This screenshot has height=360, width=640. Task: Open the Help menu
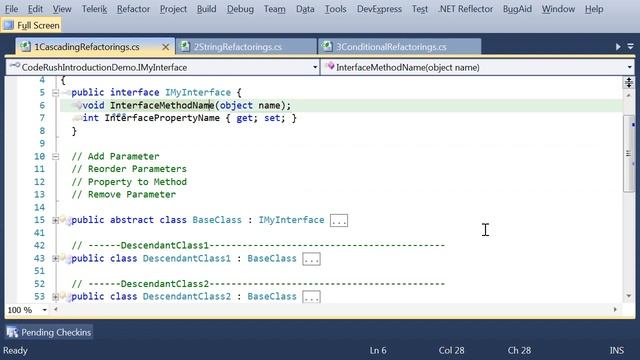(593, 9)
